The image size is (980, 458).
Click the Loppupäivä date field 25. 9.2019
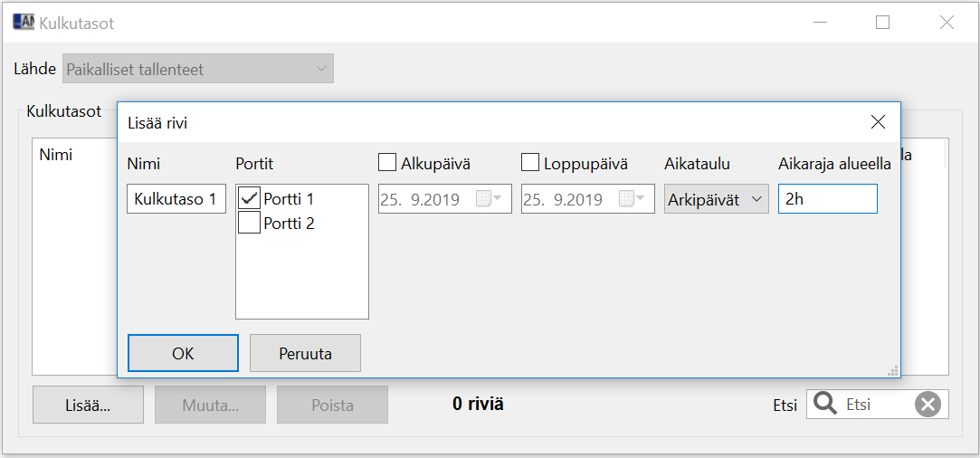587,199
